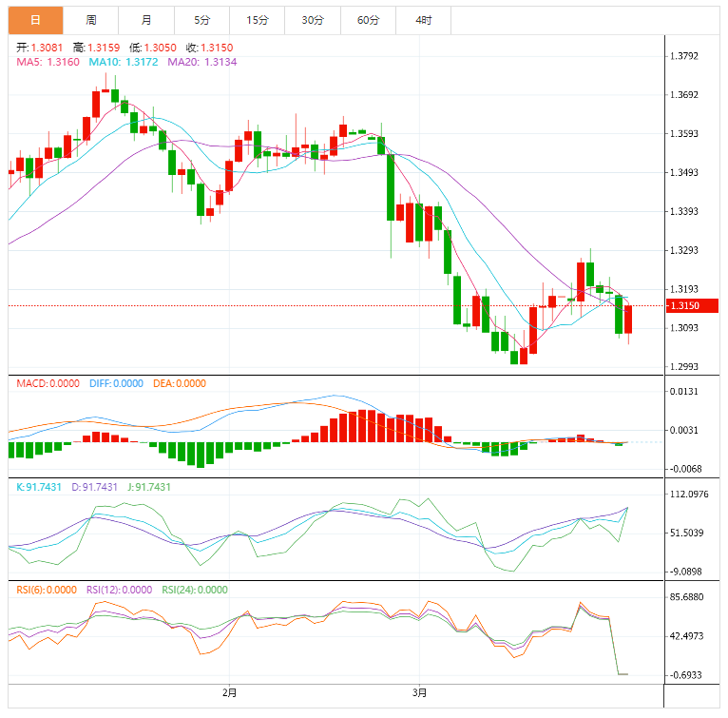Open the 60分 timeframe tab

pyautogui.click(x=368, y=20)
